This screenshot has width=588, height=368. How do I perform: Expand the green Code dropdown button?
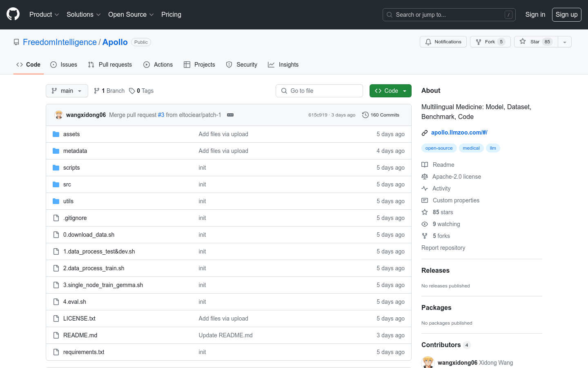pos(390,91)
